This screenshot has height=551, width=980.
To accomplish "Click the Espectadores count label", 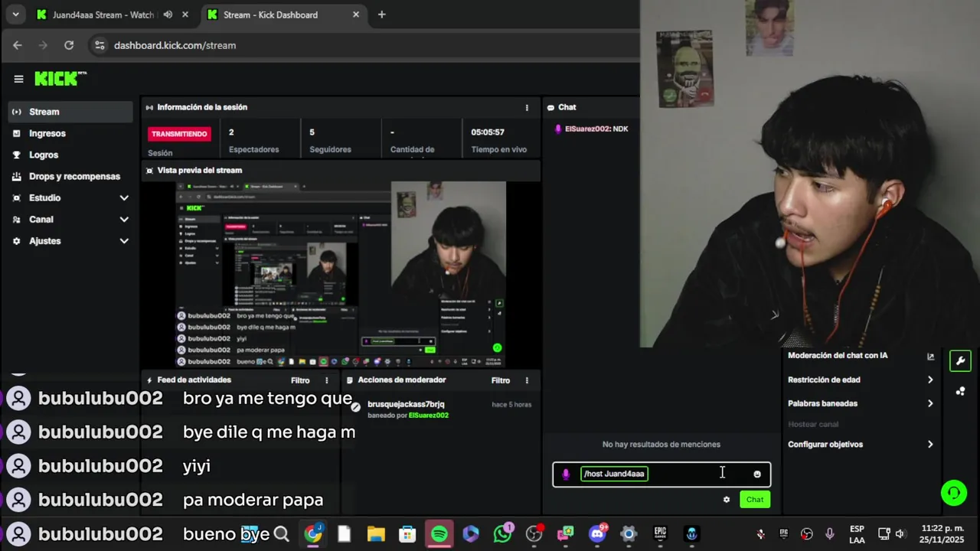I will pyautogui.click(x=254, y=150).
